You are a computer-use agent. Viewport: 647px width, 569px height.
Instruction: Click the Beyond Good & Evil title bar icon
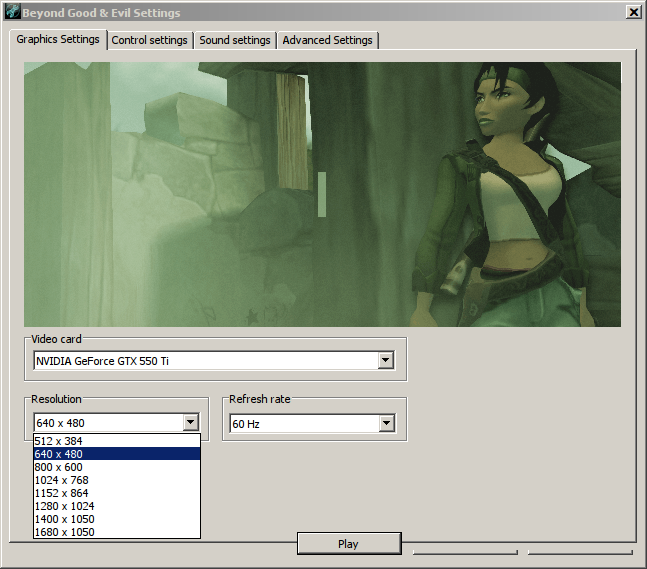click(x=12, y=12)
